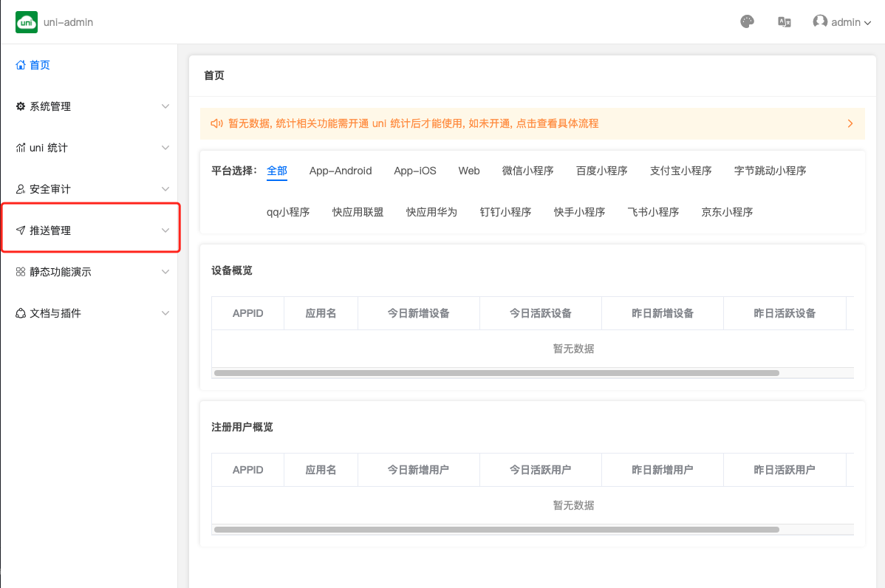Open 系统管理 sidebar menu
885x588 pixels.
89,106
